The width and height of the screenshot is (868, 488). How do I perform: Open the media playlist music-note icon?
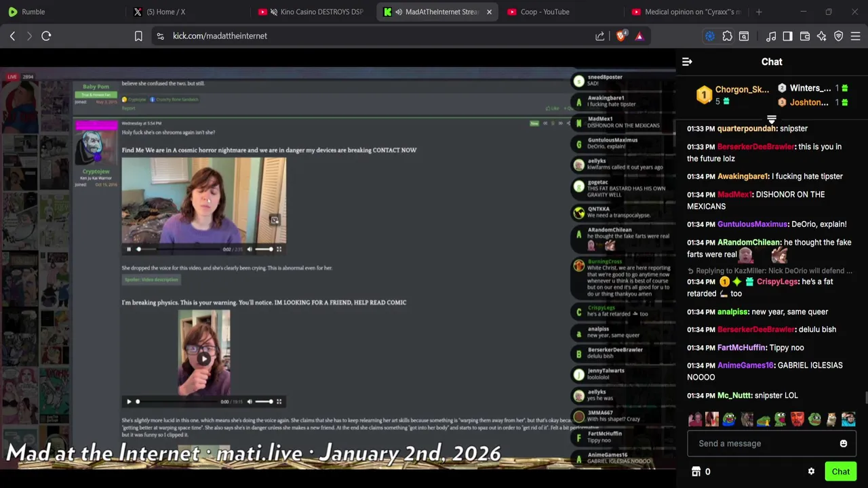(771, 36)
